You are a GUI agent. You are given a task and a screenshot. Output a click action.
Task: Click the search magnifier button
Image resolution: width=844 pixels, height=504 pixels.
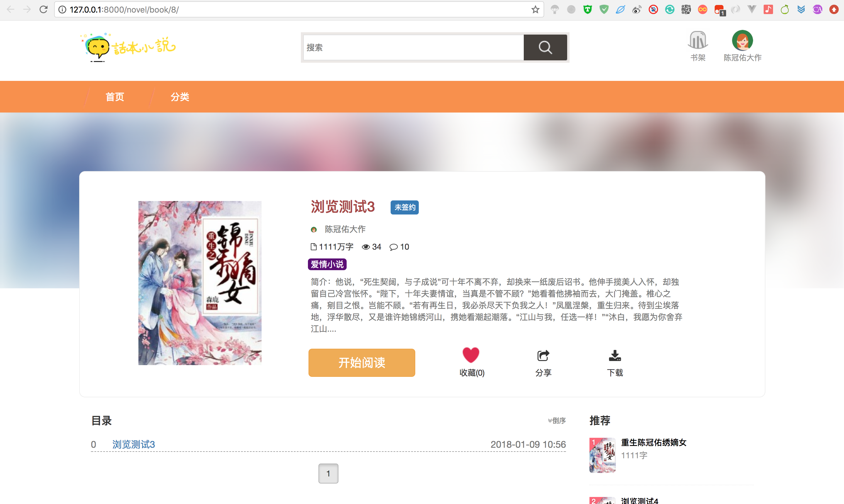(x=545, y=47)
